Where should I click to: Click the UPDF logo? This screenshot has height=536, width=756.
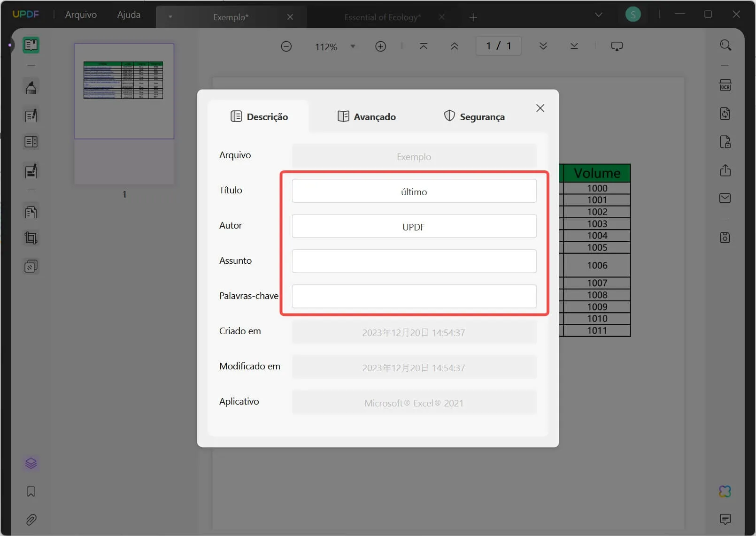(26, 14)
